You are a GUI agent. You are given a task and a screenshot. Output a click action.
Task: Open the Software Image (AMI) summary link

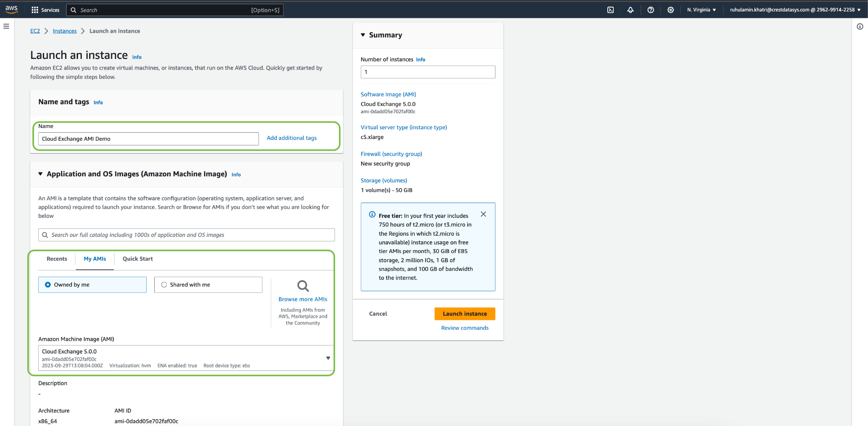point(388,94)
